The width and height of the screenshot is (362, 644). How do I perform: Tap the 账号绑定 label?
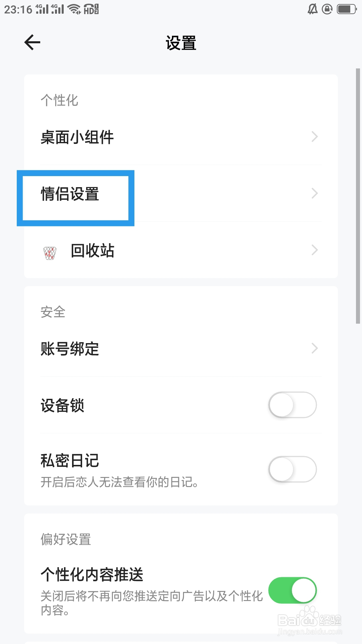[x=70, y=349]
